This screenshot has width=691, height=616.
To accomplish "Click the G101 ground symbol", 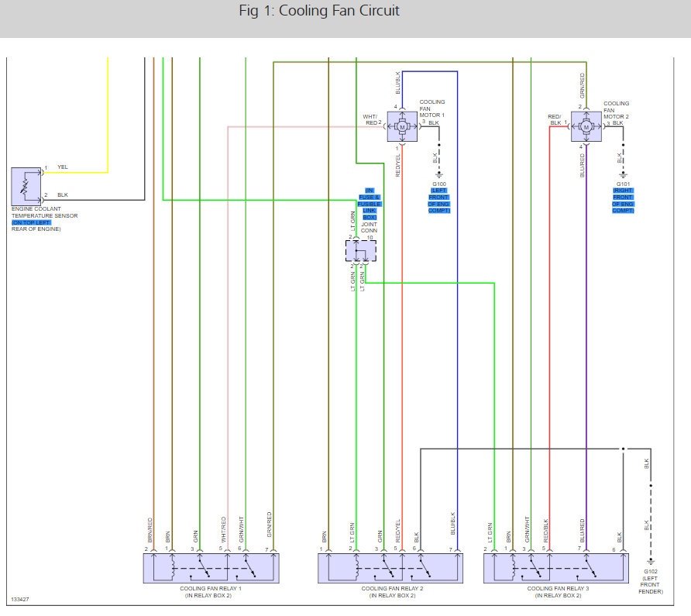I will tap(623, 175).
